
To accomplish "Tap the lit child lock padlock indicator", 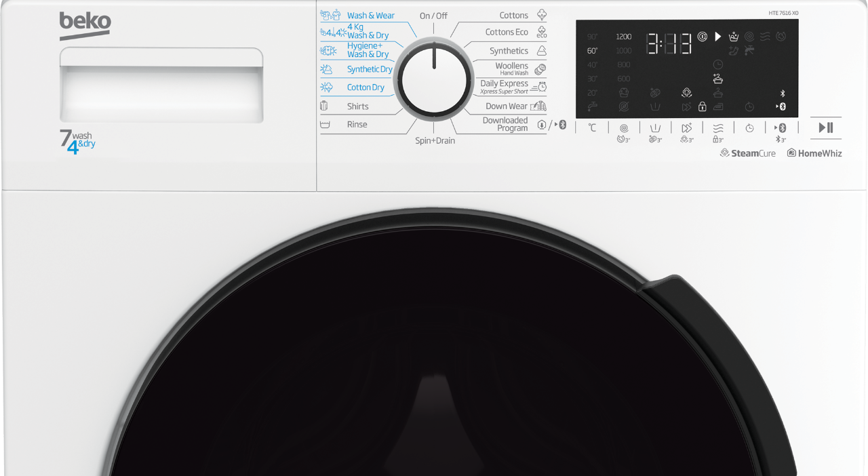I will tap(702, 106).
